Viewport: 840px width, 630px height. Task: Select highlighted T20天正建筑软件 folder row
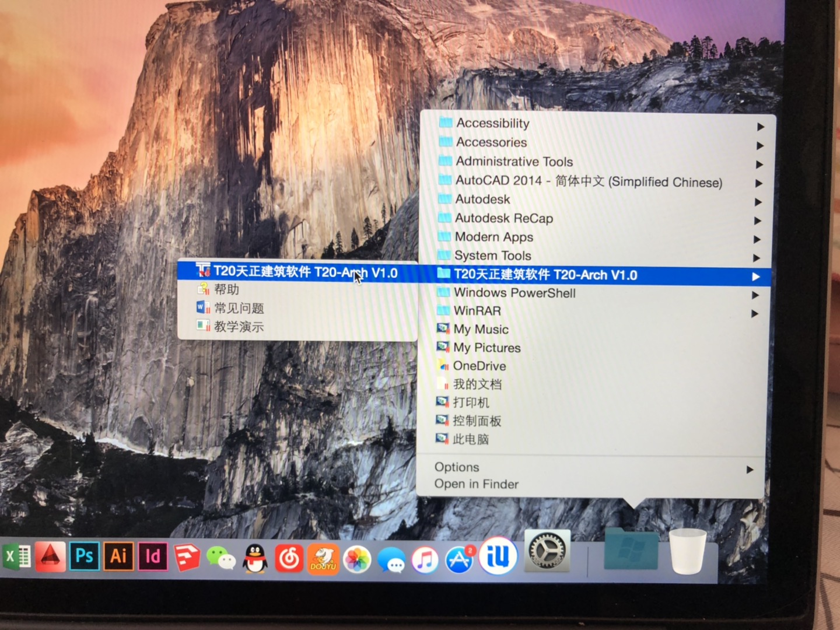pos(596,275)
